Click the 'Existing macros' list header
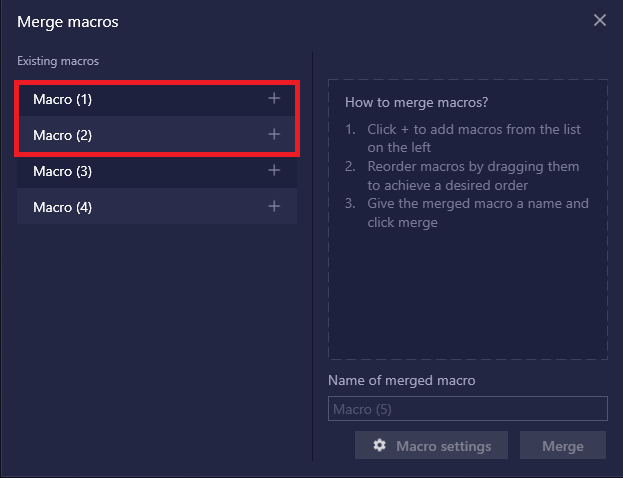This screenshot has height=478, width=623. click(x=58, y=61)
